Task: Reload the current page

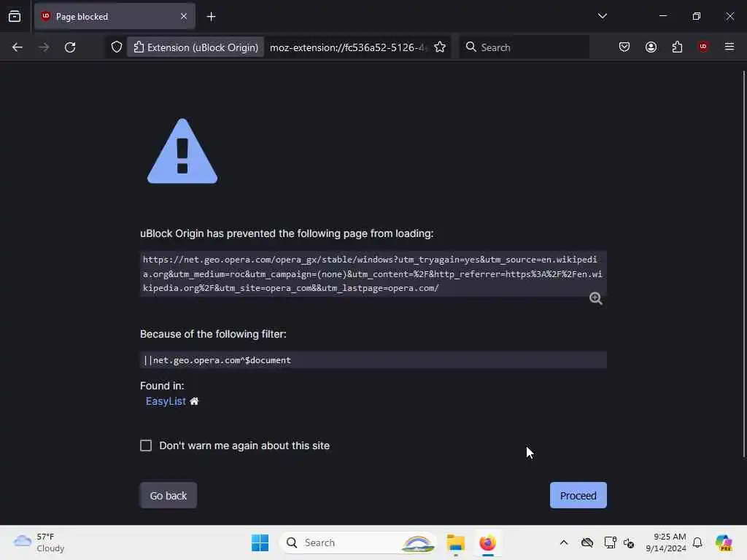Action: [70, 47]
